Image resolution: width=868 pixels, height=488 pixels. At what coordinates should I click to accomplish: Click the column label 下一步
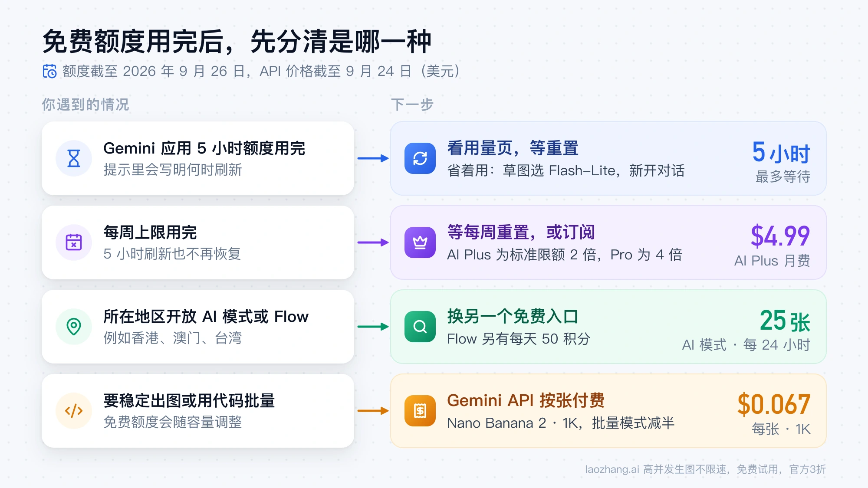[x=412, y=105]
